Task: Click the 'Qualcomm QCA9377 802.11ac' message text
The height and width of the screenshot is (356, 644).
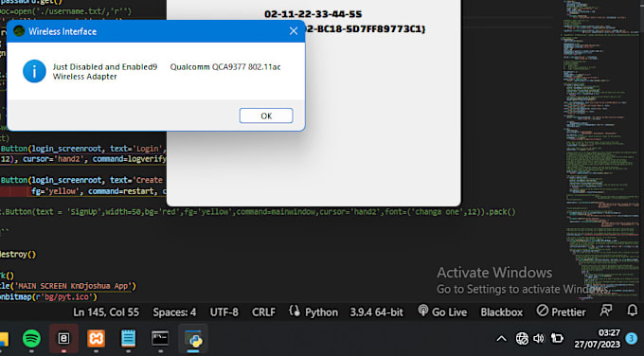Action: [x=225, y=67]
